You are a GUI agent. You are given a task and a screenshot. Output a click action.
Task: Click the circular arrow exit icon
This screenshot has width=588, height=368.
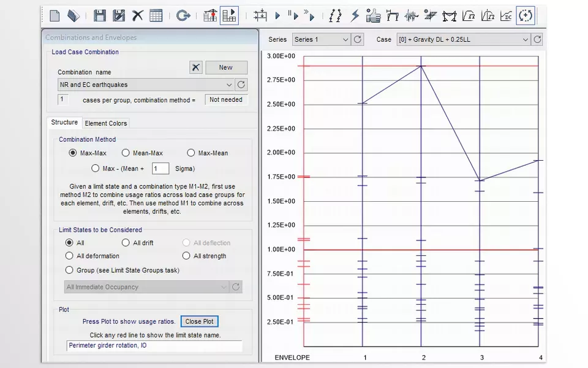pyautogui.click(x=183, y=16)
